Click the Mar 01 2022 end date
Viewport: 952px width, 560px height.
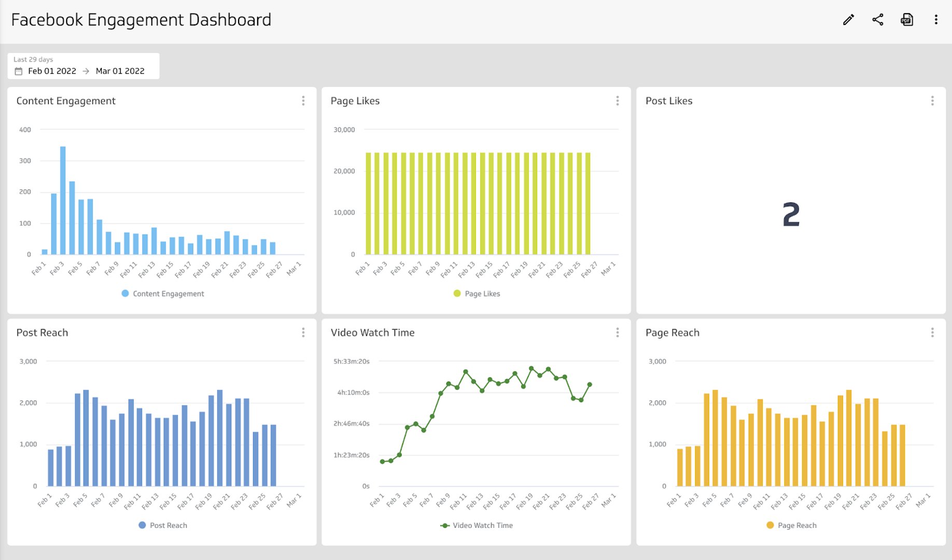(120, 71)
